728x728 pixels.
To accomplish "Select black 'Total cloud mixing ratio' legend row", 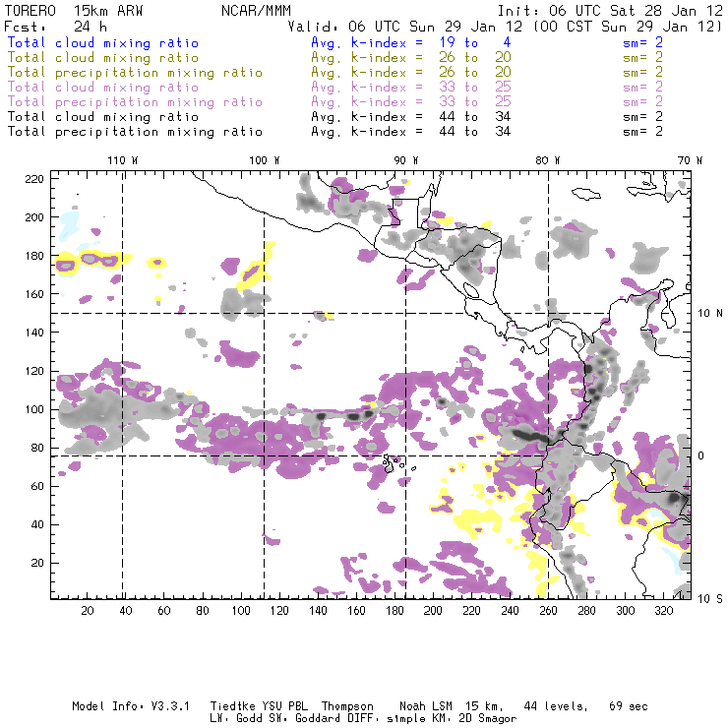I will pos(103,117).
